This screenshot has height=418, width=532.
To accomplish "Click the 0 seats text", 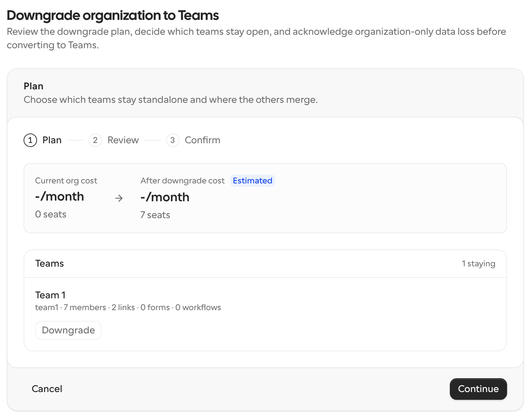I will point(51,214).
